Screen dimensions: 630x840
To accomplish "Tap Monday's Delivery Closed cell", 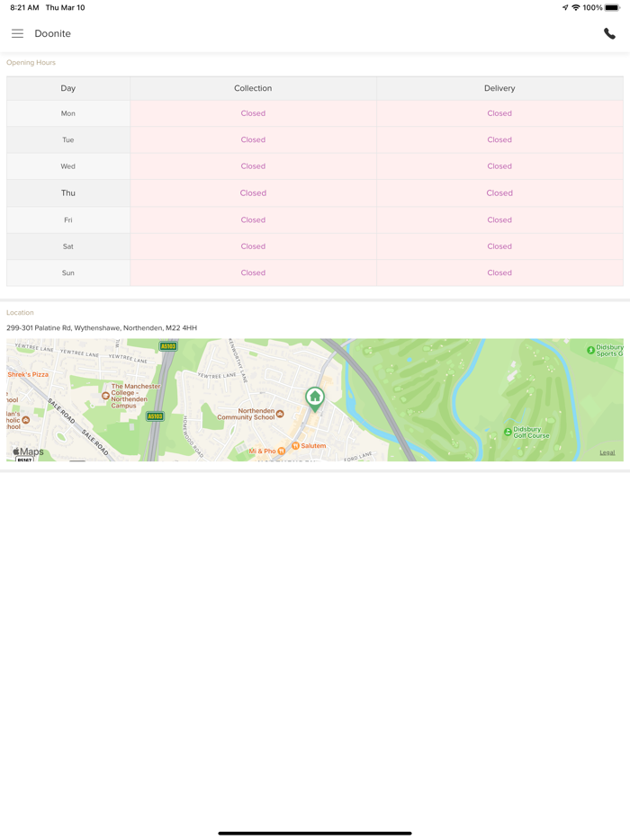I will click(x=499, y=113).
